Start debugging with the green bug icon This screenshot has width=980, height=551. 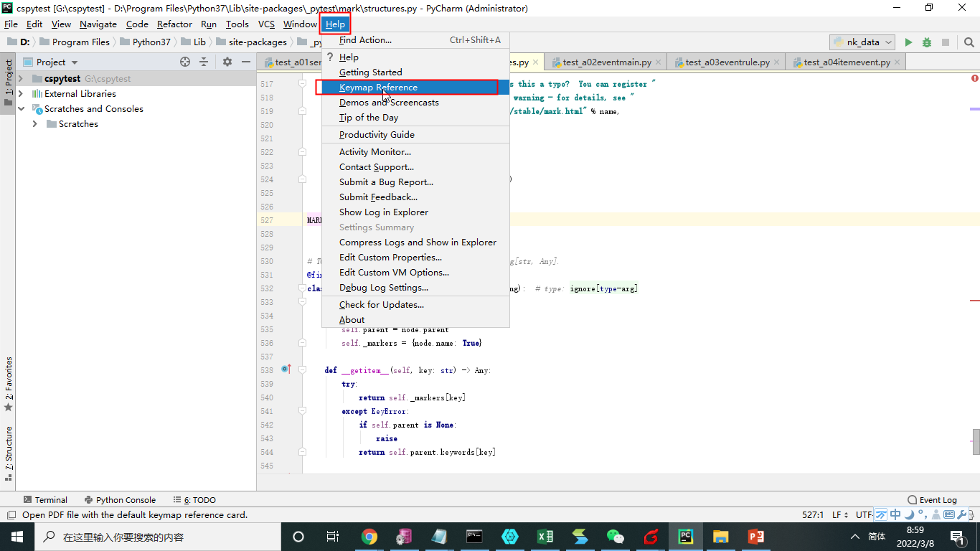click(927, 42)
